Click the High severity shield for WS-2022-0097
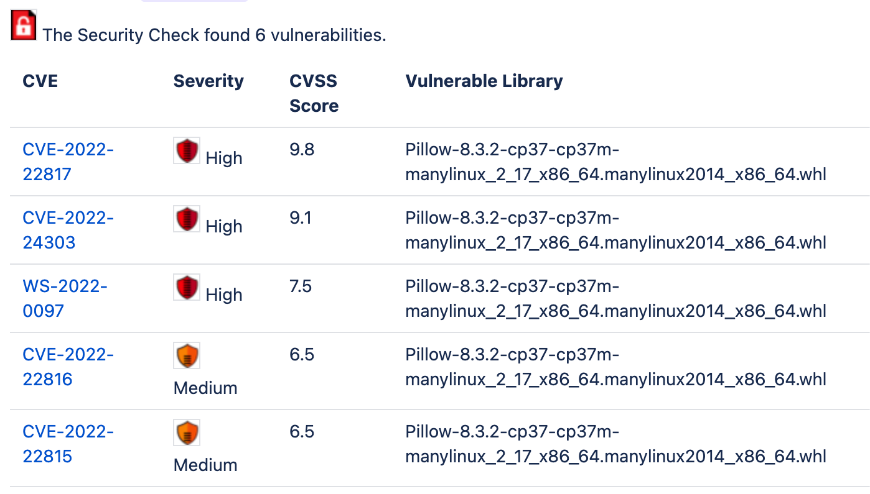 click(x=186, y=287)
